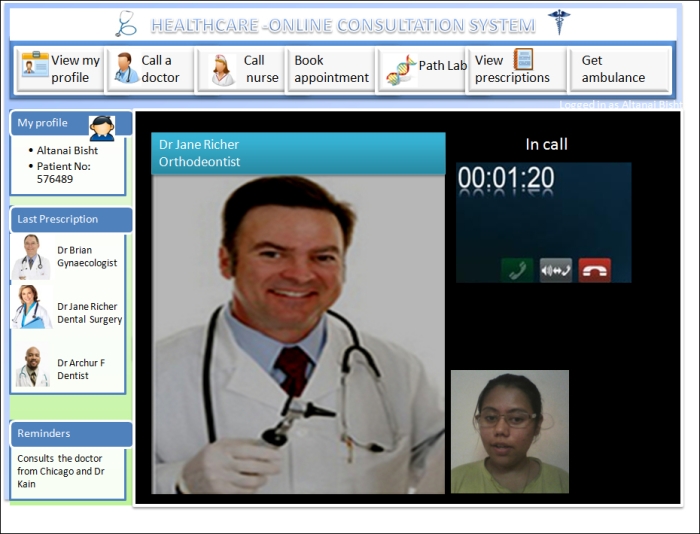Click the green answer call icon
This screenshot has height=534, width=700.
pyautogui.click(x=517, y=270)
